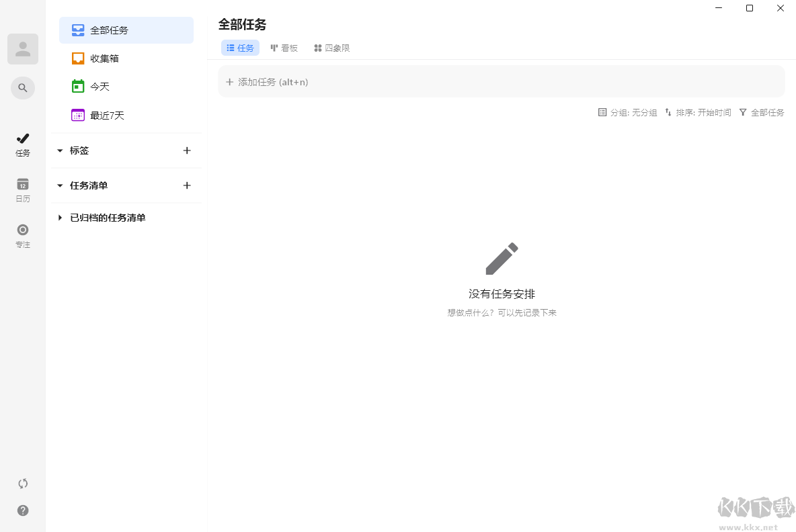Close the application window
This screenshot has height=532, width=796.
[x=781, y=7]
